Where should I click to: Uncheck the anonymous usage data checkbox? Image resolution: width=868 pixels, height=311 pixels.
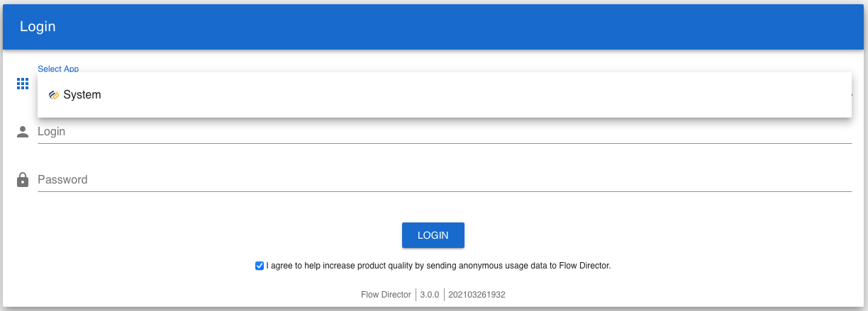click(x=260, y=266)
